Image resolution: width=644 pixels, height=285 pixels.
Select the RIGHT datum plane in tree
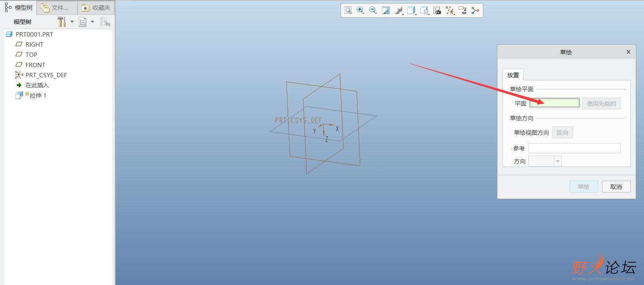point(34,44)
